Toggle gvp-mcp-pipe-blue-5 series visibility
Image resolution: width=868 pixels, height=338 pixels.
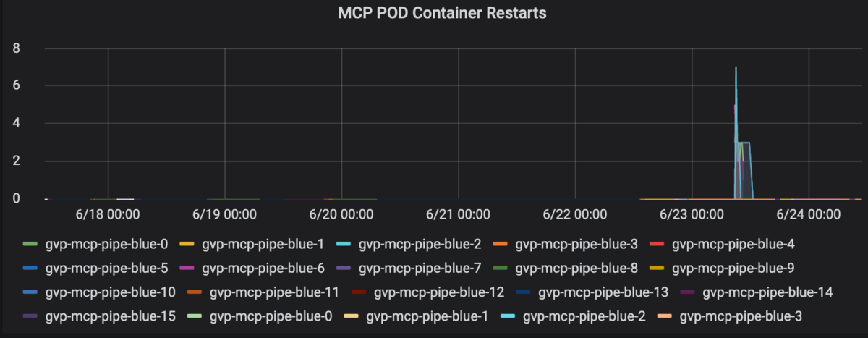tap(106, 269)
